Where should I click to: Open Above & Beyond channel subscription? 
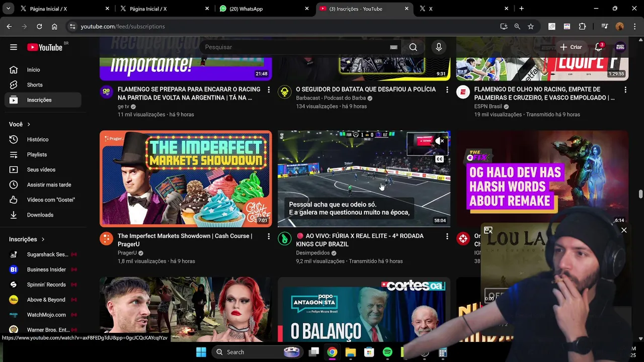click(43, 300)
